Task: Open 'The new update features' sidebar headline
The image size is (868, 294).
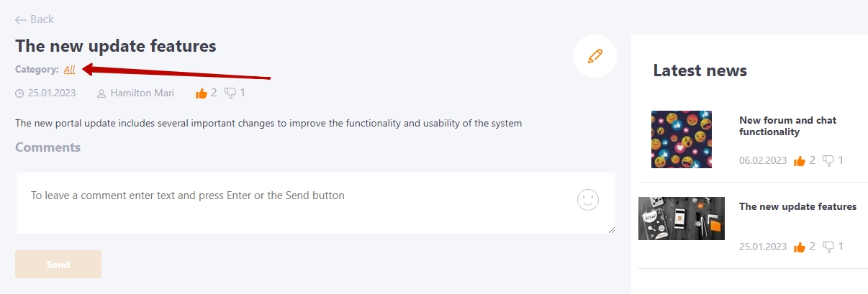Action: [x=797, y=206]
